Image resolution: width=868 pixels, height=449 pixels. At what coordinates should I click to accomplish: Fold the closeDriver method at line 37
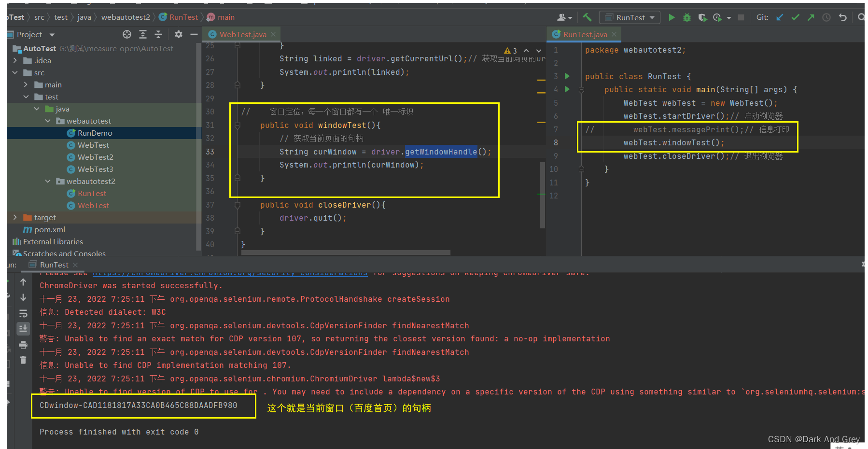pyautogui.click(x=238, y=205)
